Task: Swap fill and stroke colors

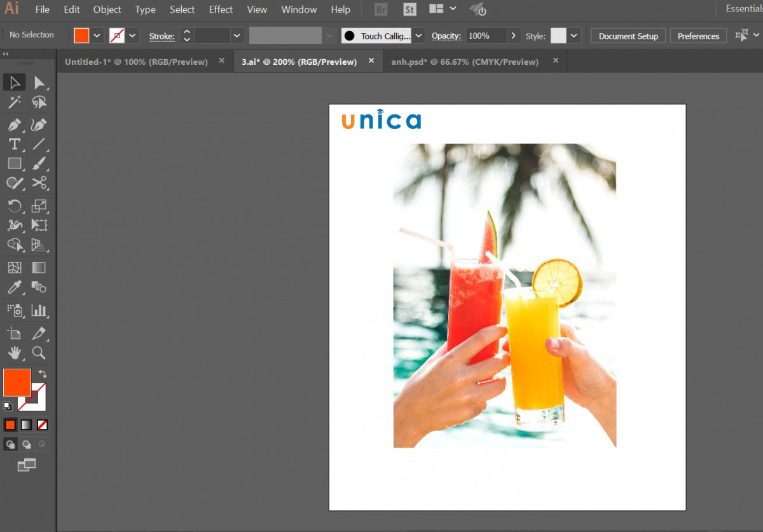Action: [43, 374]
